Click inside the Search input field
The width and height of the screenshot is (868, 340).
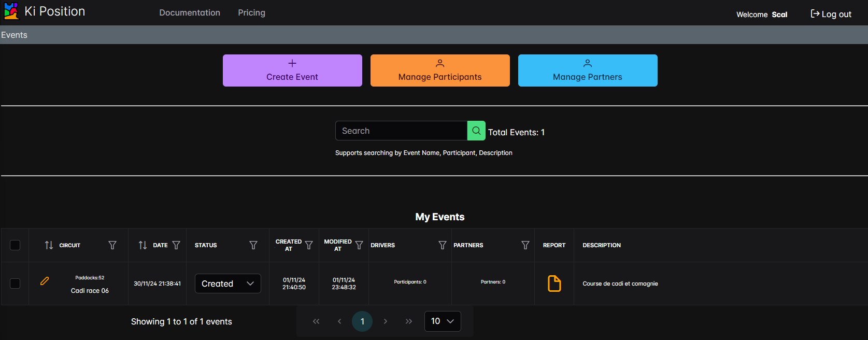click(x=401, y=131)
